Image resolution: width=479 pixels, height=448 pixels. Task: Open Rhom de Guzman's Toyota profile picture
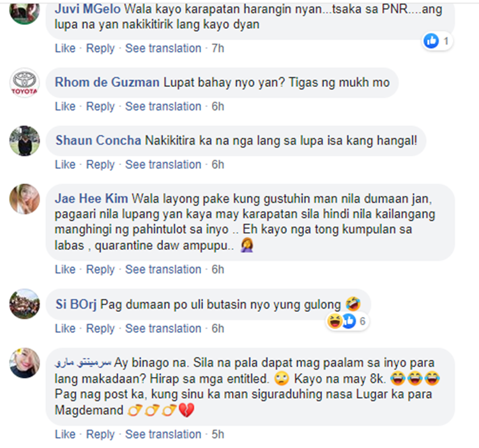point(24,83)
